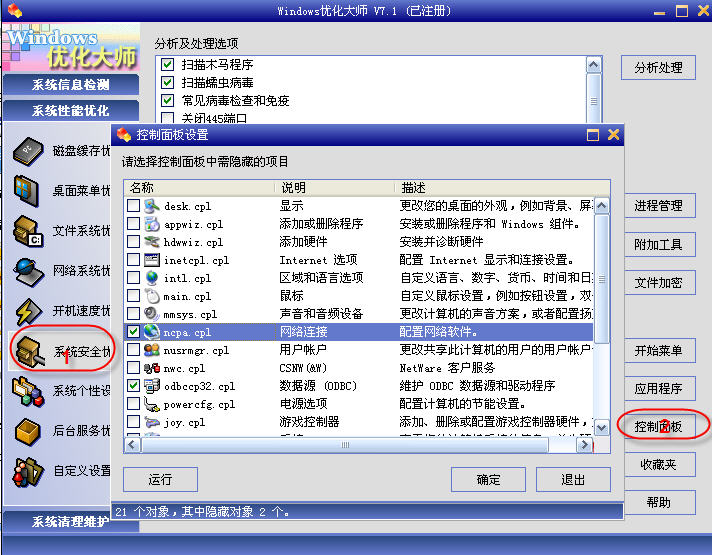Click the horizontal scroll left arrow

click(x=132, y=445)
